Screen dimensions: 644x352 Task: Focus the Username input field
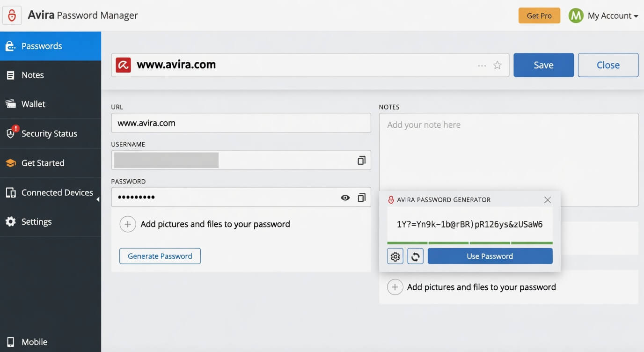tap(241, 160)
